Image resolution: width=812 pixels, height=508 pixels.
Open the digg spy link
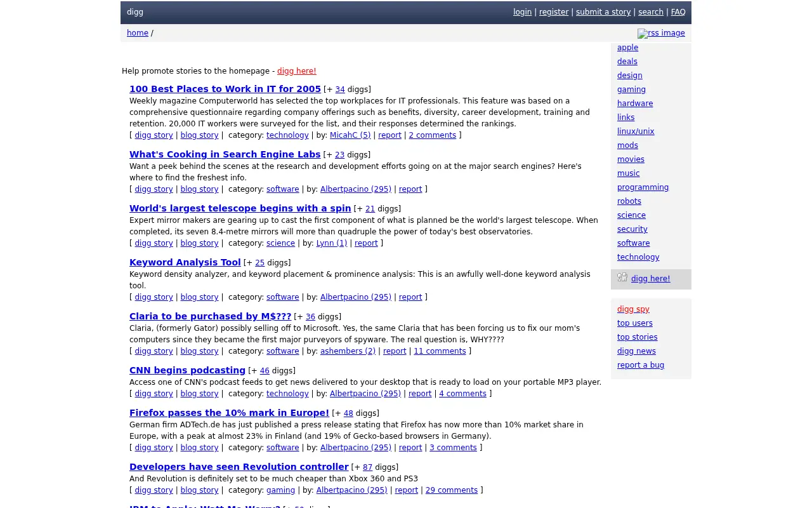[634, 309]
